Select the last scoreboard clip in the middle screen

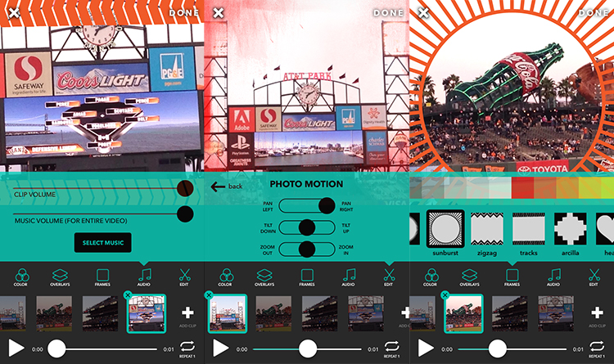click(366, 313)
